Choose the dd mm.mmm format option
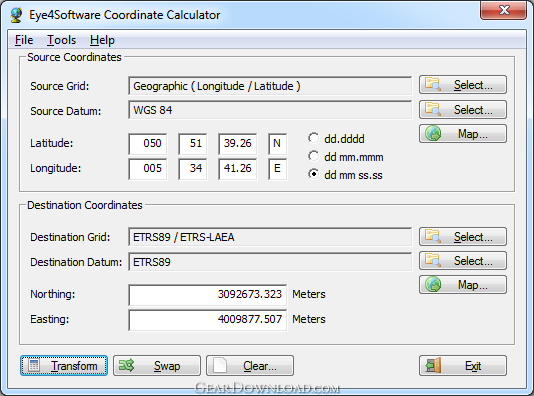The image size is (534, 396). click(x=313, y=156)
